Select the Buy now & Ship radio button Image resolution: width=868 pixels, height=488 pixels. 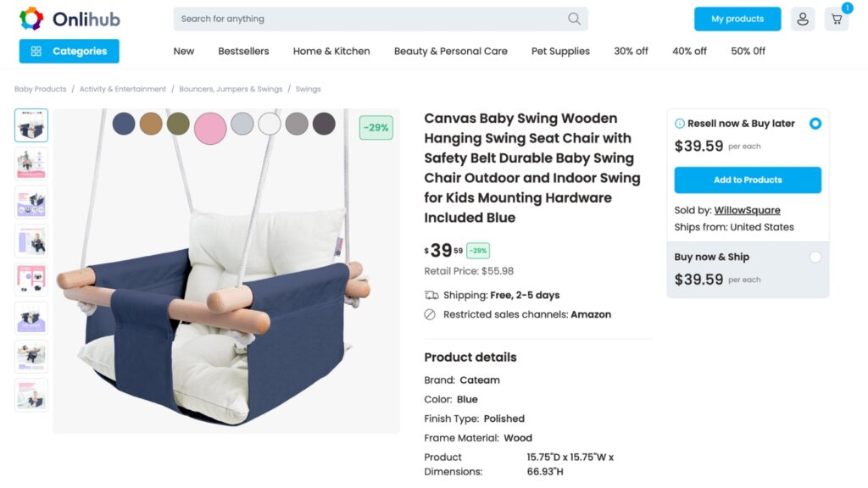point(815,257)
